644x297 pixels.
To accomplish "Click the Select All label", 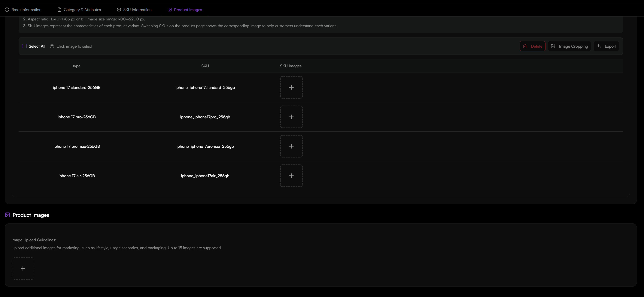I will point(37,46).
